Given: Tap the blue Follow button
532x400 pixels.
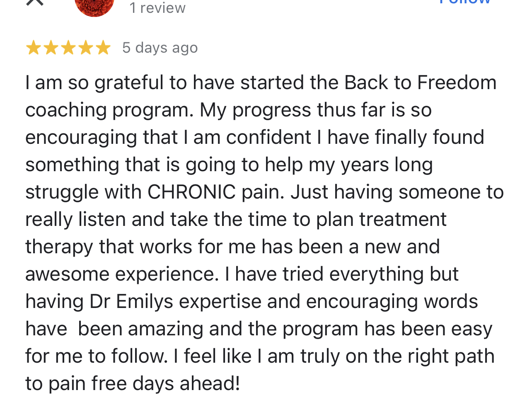Looking at the screenshot, I should coord(465,2).
